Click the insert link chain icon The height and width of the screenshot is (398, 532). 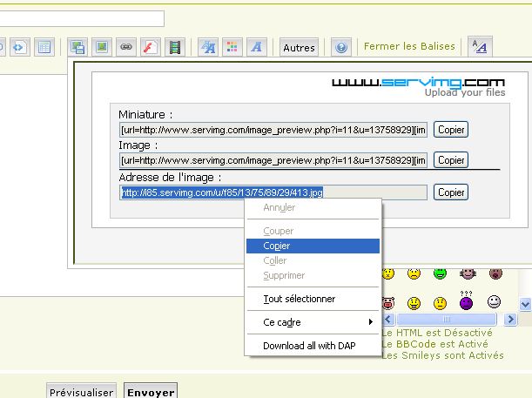click(x=126, y=47)
